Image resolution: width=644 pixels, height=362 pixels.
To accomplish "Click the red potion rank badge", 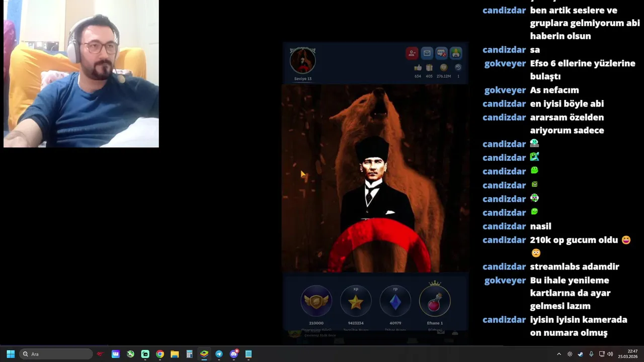I will click(x=435, y=301).
